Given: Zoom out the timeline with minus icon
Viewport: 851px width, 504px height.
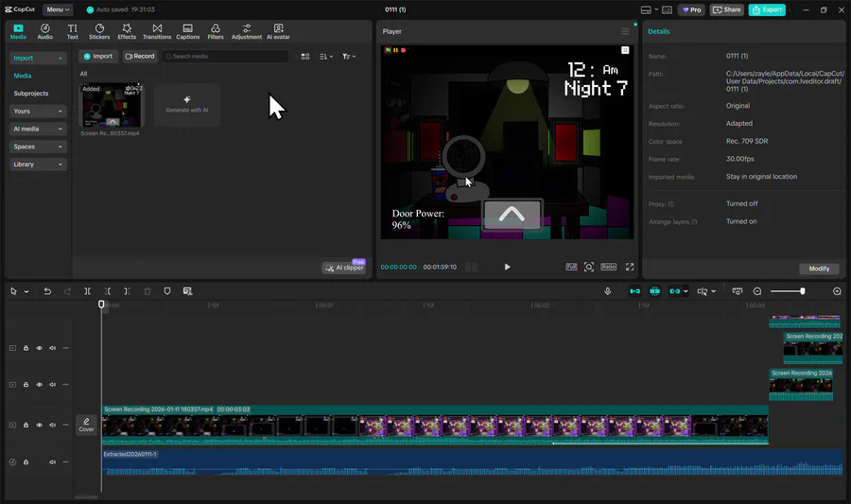Looking at the screenshot, I should [x=757, y=291].
